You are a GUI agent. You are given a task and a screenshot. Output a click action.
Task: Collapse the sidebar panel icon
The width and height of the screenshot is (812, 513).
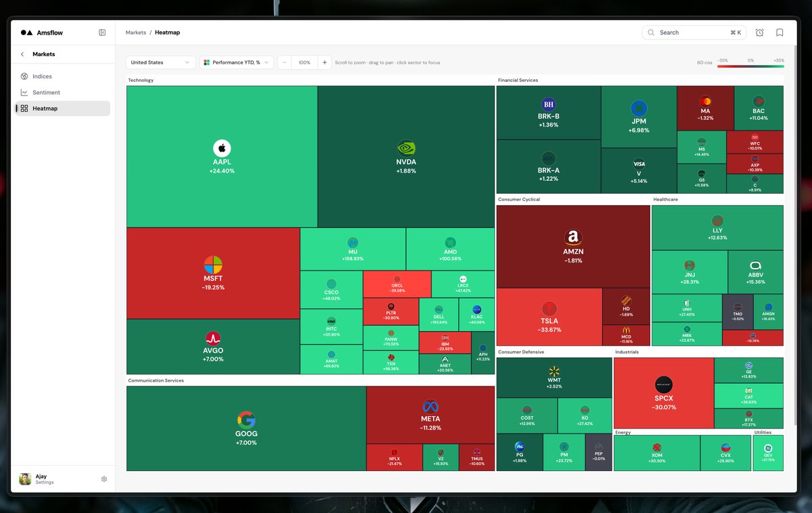(x=102, y=32)
